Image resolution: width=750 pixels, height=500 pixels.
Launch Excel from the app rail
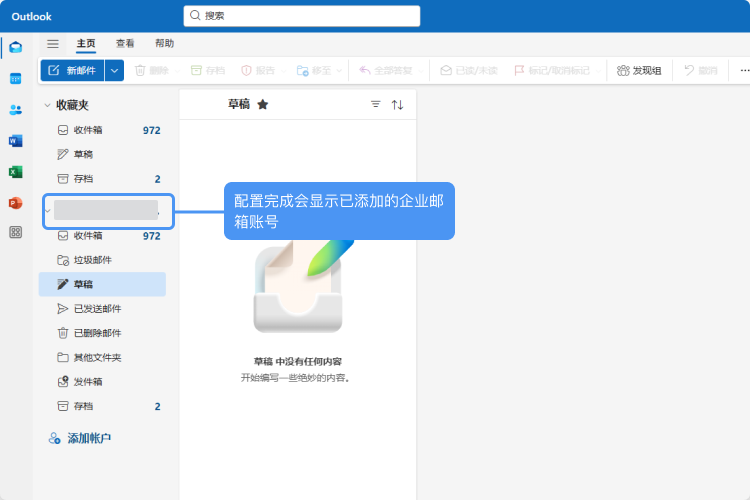coord(15,171)
